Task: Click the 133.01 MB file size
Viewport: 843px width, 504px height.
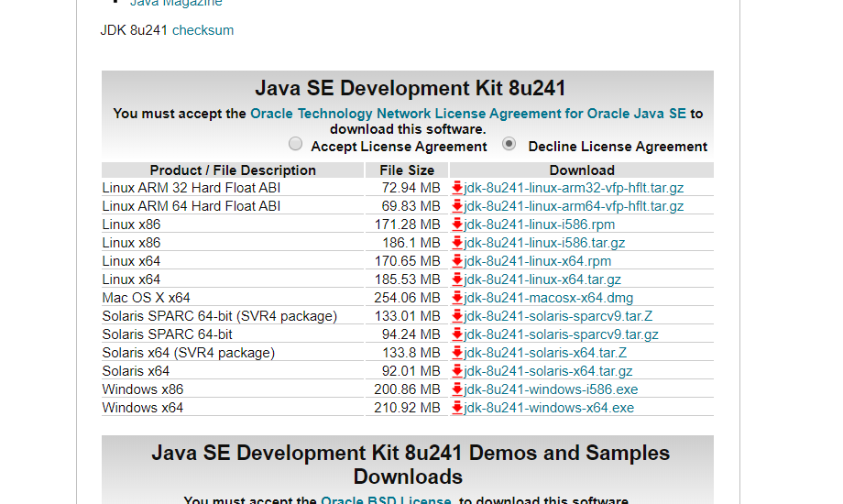Action: (x=407, y=316)
